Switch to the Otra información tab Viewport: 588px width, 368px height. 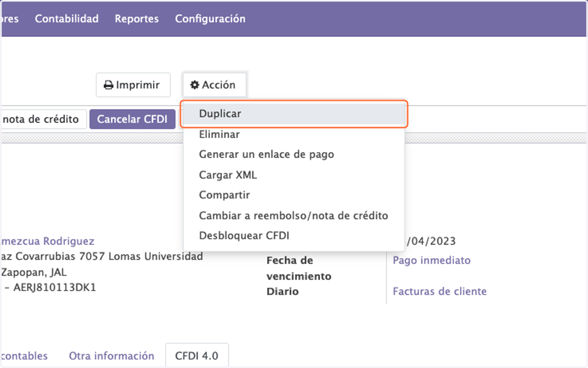[x=111, y=356]
